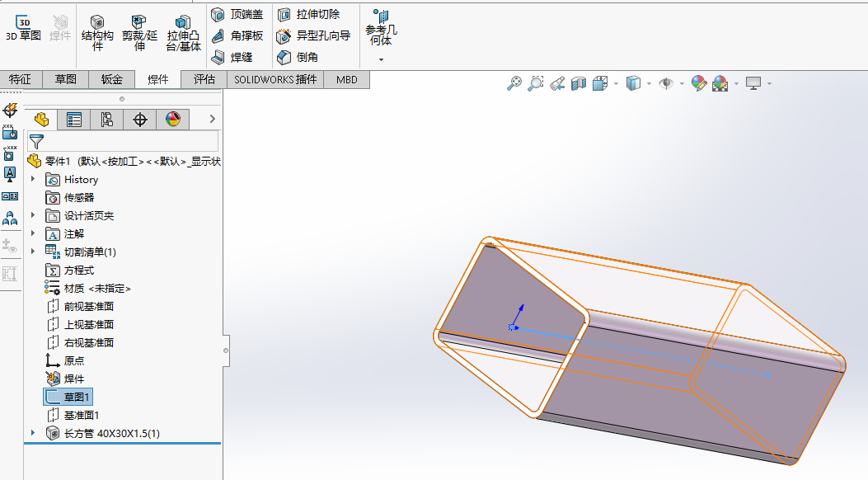The width and height of the screenshot is (868, 480).
Task: Click the View Settings monitor icon
Action: point(753,83)
